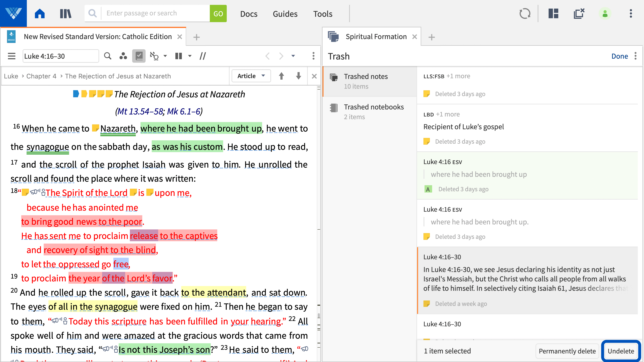Click the search magnifier in the top bar
The width and height of the screenshot is (644, 362).
click(93, 13)
